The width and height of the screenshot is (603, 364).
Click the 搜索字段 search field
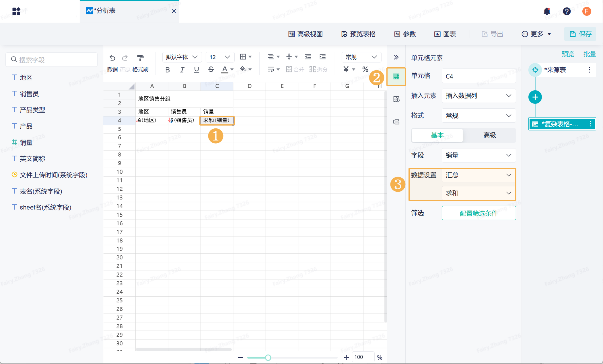pyautogui.click(x=52, y=60)
